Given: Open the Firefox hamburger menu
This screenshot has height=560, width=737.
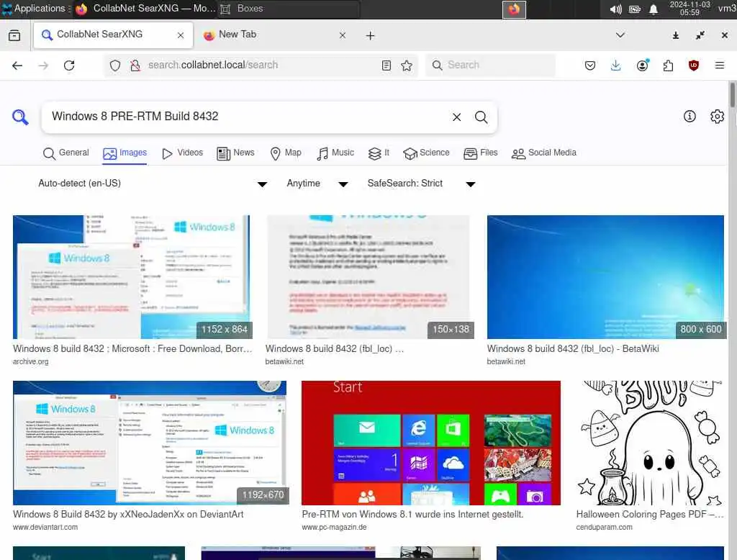Looking at the screenshot, I should [x=719, y=66].
